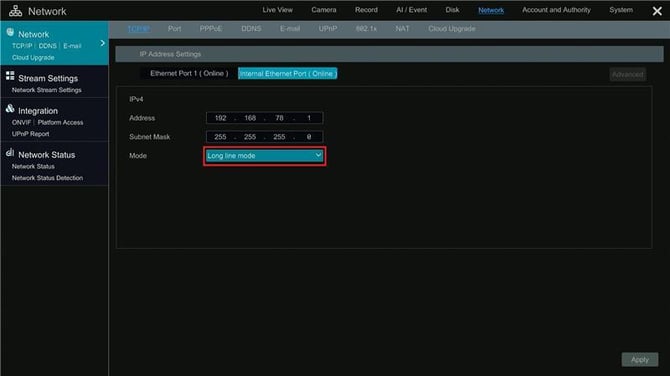Open the AI / Event menu

pos(411,10)
